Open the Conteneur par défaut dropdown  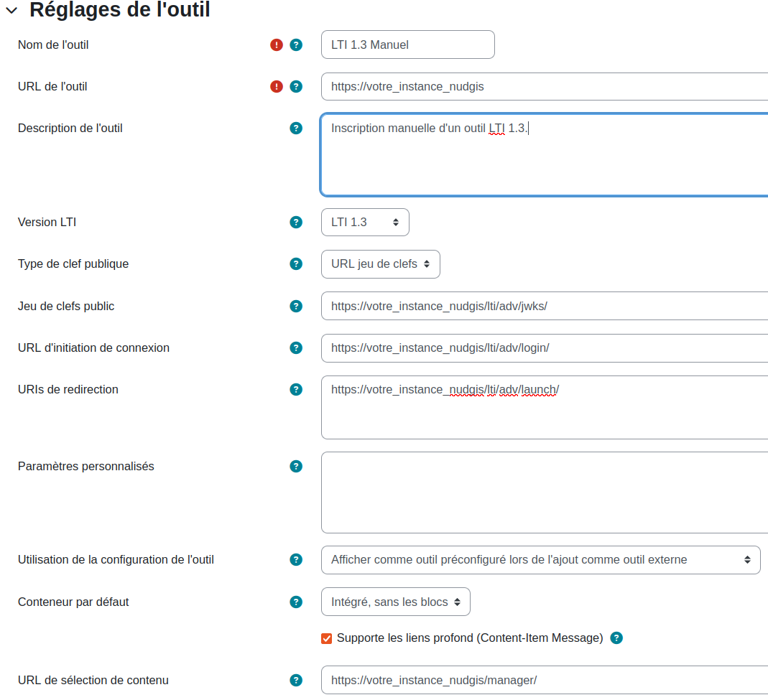[396, 602]
